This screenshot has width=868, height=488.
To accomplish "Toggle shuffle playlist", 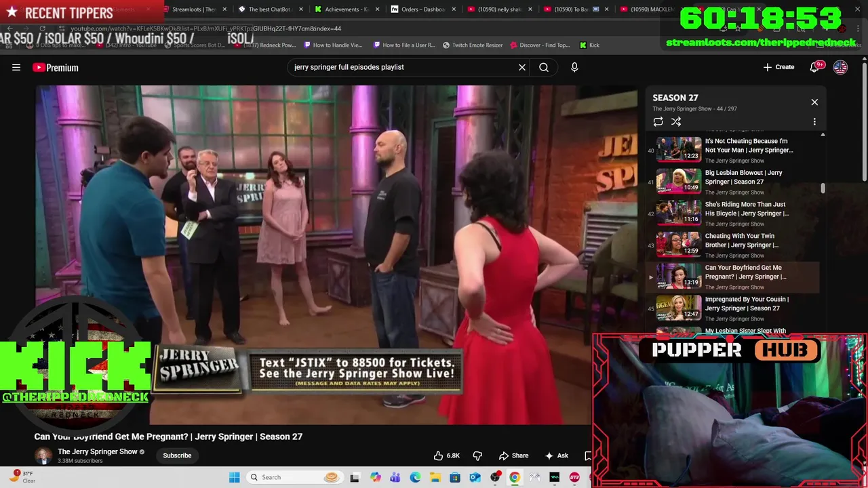I will click(676, 121).
